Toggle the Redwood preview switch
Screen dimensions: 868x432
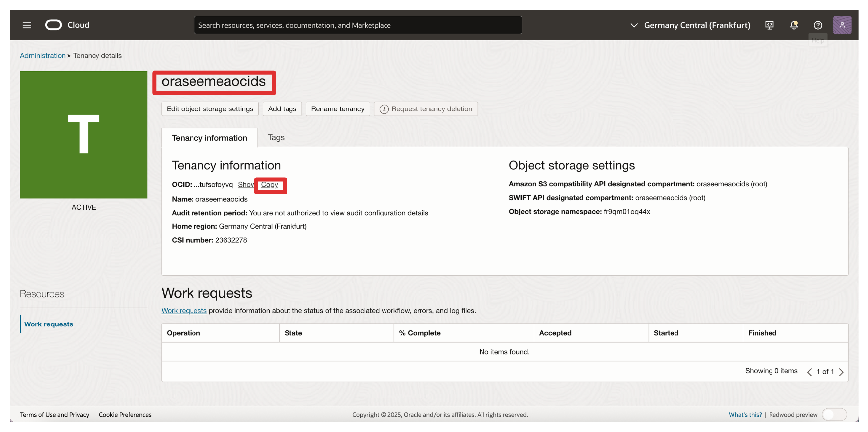[x=834, y=415]
